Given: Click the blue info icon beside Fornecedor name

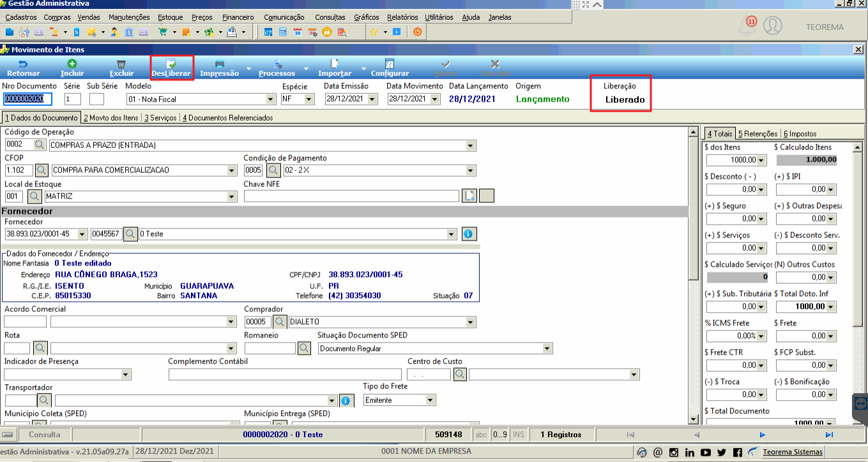Looking at the screenshot, I should coord(468,234).
